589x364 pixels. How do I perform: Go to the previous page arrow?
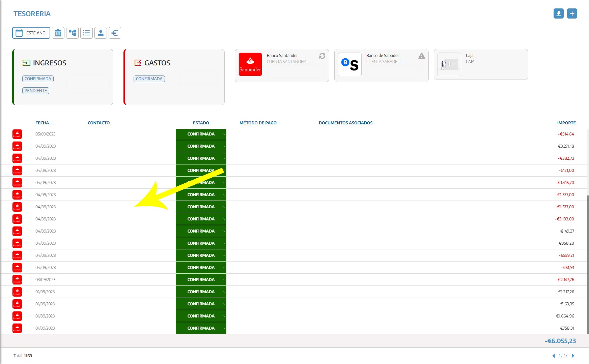click(x=553, y=356)
